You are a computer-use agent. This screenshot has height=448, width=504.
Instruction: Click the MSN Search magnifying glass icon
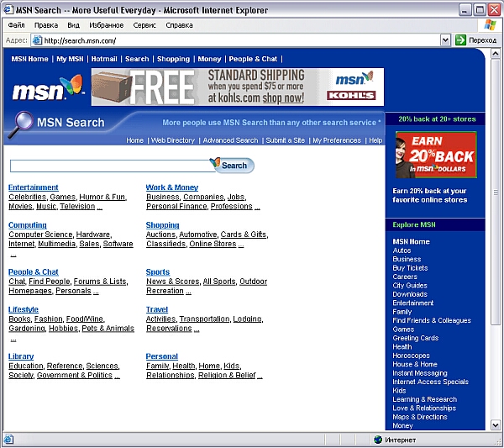tap(20, 124)
